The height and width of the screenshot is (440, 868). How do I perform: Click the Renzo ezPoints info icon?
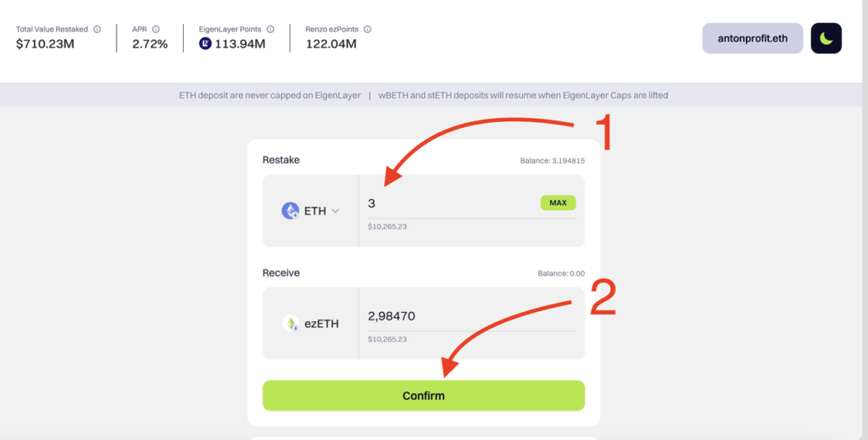pos(367,30)
